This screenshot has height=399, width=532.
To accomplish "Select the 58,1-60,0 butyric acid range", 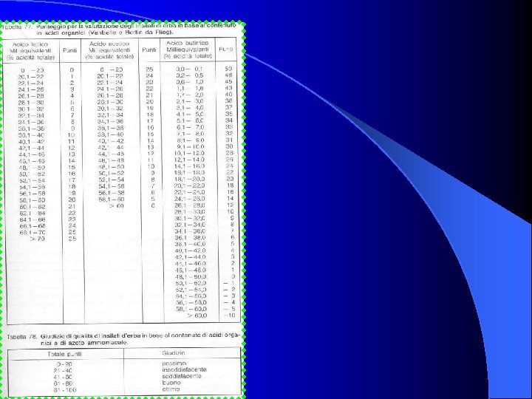I will (x=191, y=309).
